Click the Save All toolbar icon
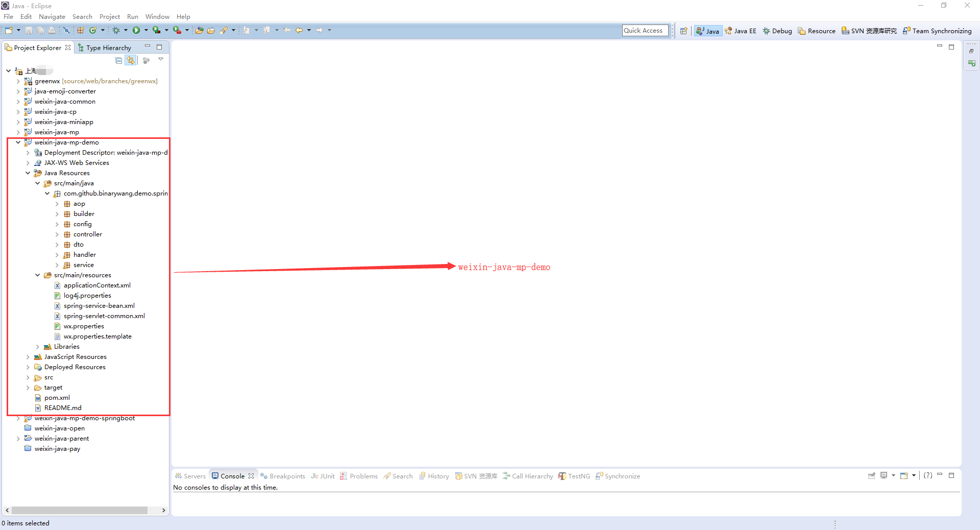The height and width of the screenshot is (530, 980). (40, 30)
